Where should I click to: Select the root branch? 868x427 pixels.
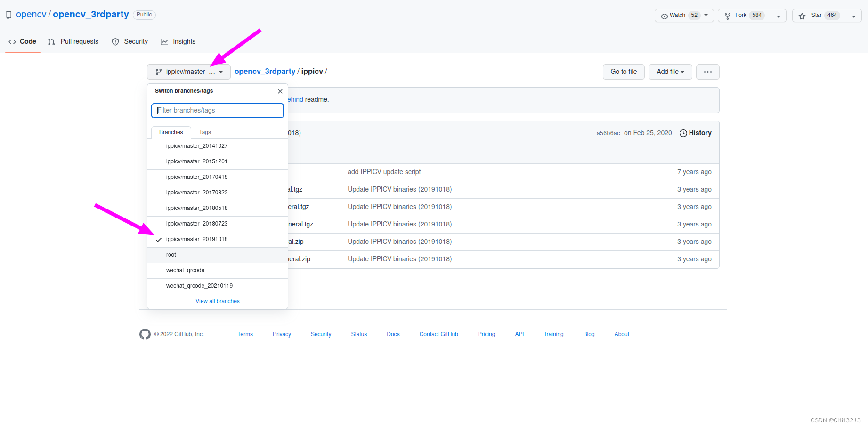(x=218, y=255)
